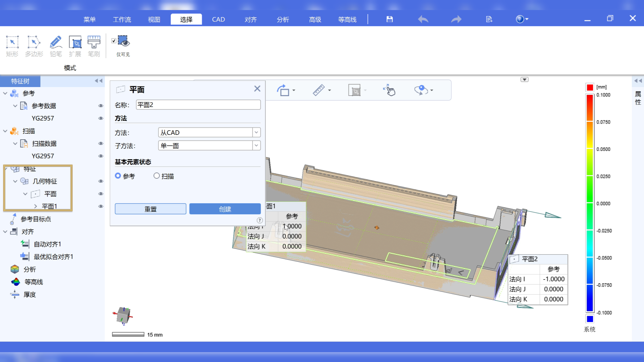Image resolution: width=644 pixels, height=362 pixels.
Task: Click the 仅可见 visible-only eye icon
Action: (x=124, y=41)
